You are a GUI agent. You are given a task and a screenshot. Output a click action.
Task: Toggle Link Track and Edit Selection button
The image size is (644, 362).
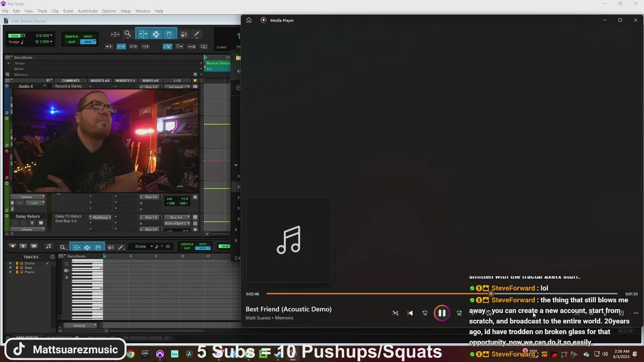click(x=133, y=46)
